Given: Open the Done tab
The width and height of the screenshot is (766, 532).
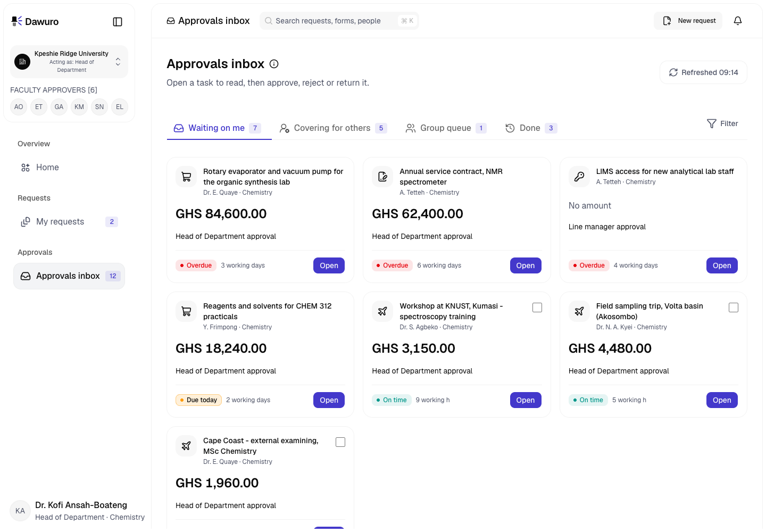Looking at the screenshot, I should tap(531, 128).
